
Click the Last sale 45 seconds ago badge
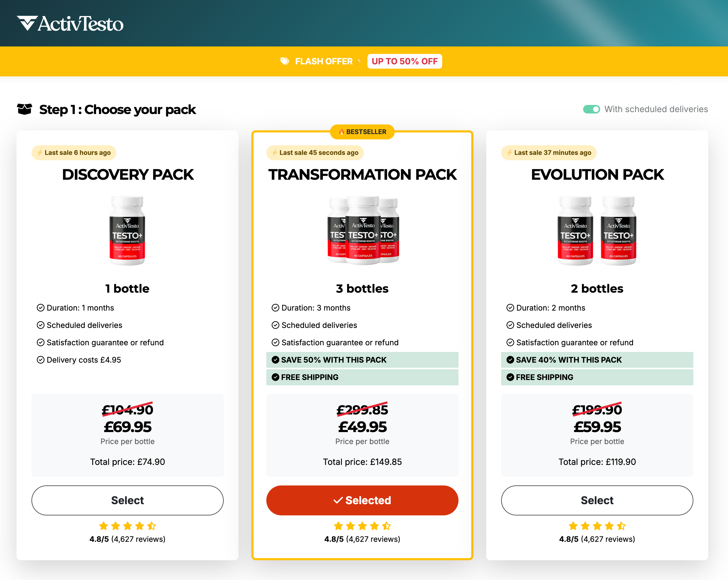pyautogui.click(x=315, y=153)
